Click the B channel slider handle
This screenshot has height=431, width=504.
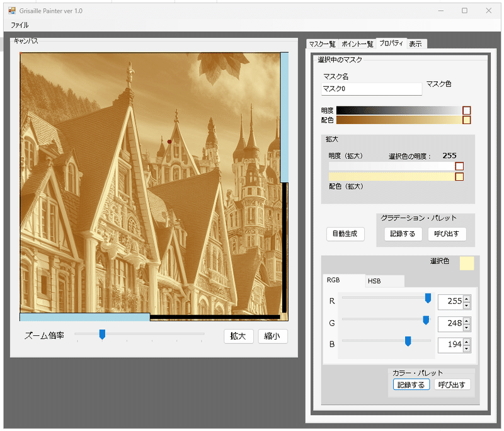click(408, 341)
